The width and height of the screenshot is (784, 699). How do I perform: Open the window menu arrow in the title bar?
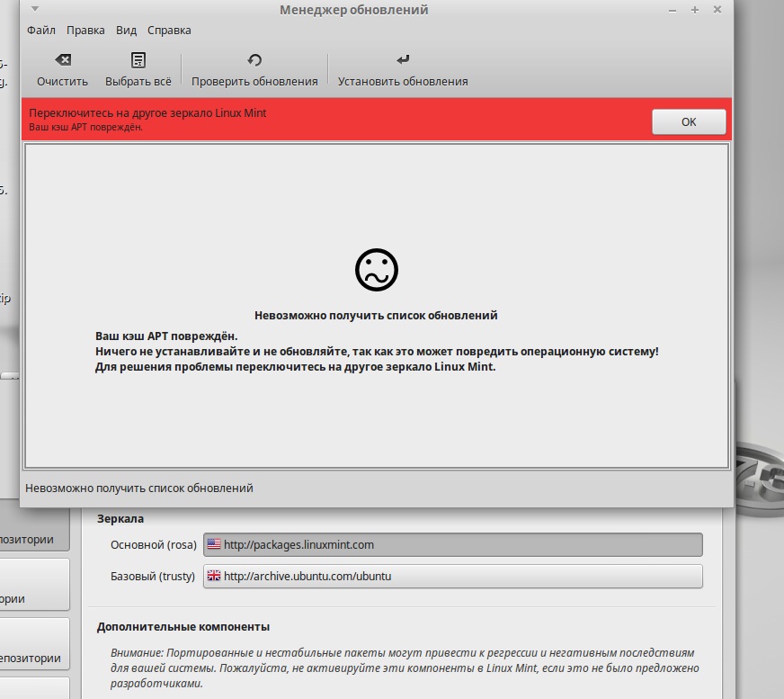pos(34,10)
